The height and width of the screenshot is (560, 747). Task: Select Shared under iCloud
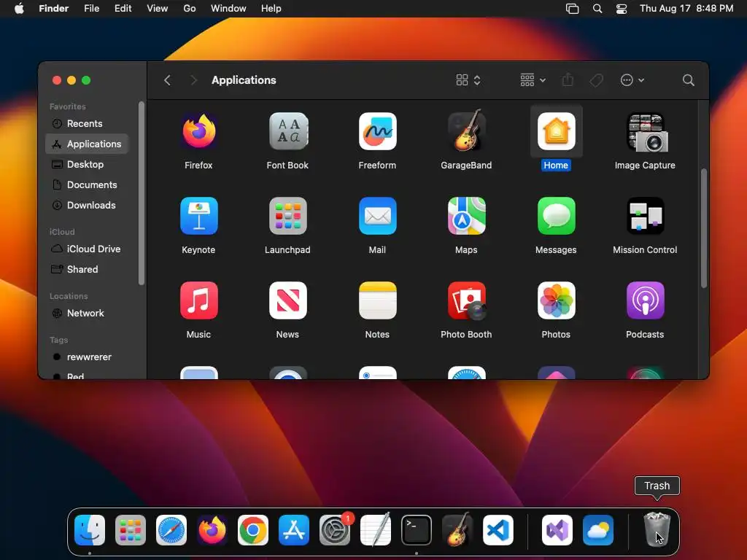coord(87,269)
